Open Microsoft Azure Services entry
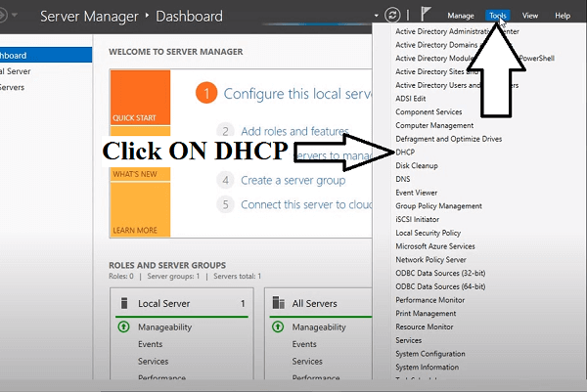The image size is (587, 392). point(435,246)
